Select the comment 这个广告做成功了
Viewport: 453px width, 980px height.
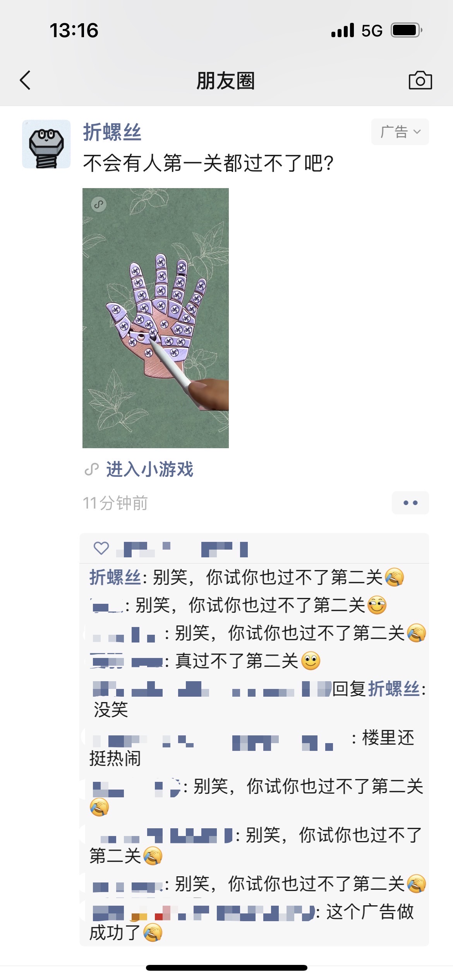[x=252, y=922]
